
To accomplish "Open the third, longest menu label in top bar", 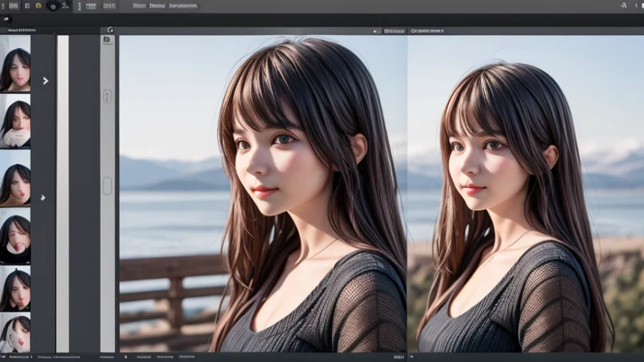I will pos(183,6).
